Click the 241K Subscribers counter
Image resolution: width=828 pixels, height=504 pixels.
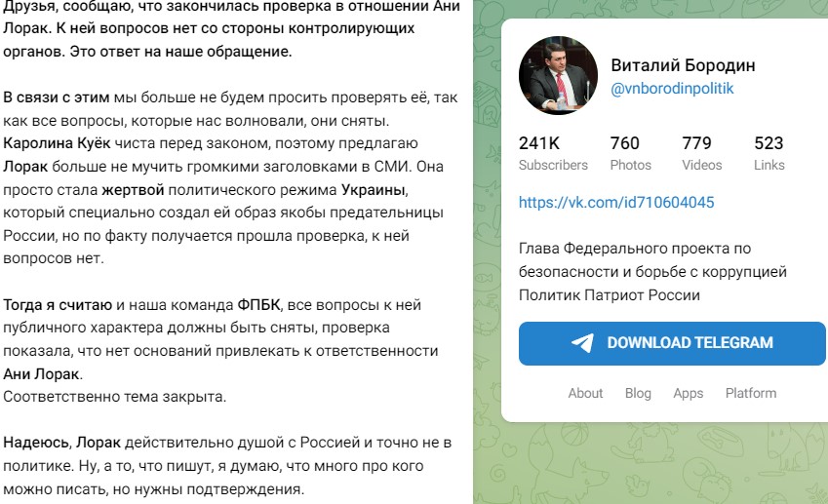click(553, 153)
